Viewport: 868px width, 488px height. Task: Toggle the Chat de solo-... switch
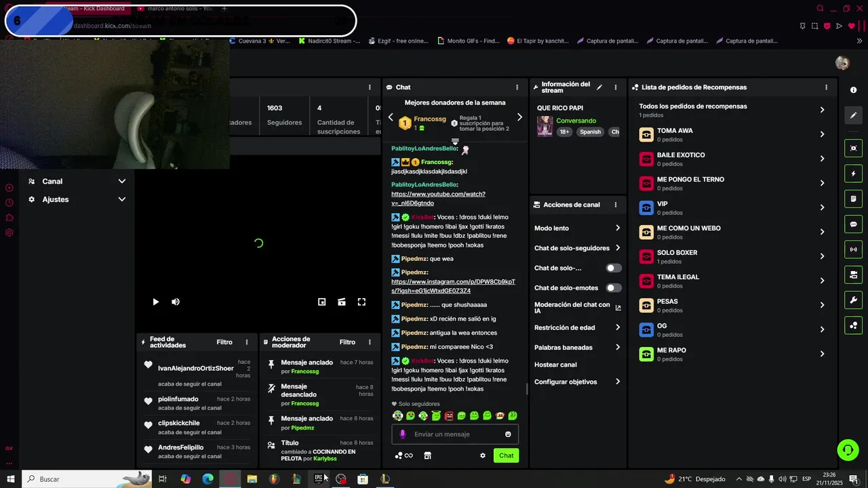click(614, 268)
